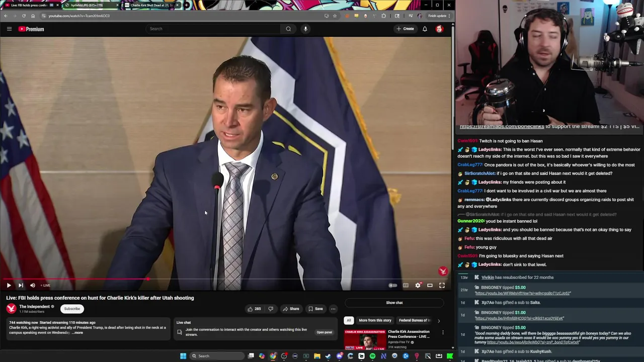Go to the browser home page
Screen dimensions: 644x362
pyautogui.click(x=33, y=16)
